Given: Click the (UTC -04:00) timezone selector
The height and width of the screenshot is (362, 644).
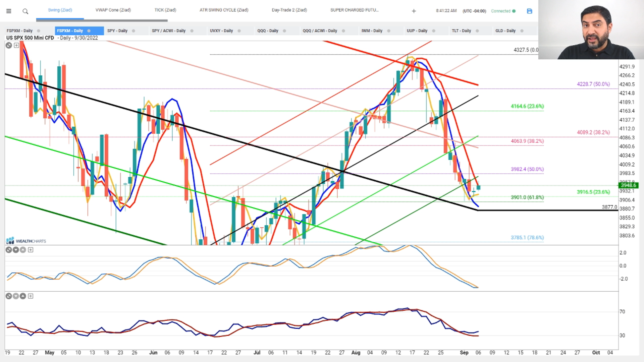Looking at the screenshot, I should click(x=474, y=11).
